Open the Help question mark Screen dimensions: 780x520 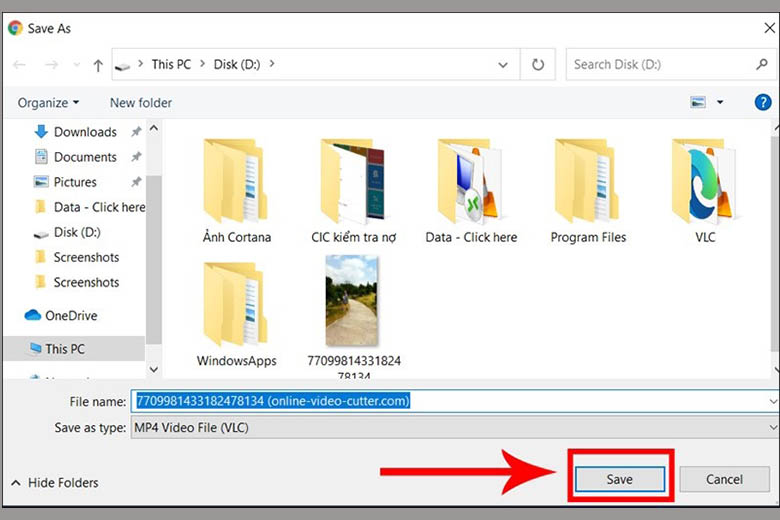point(763,103)
